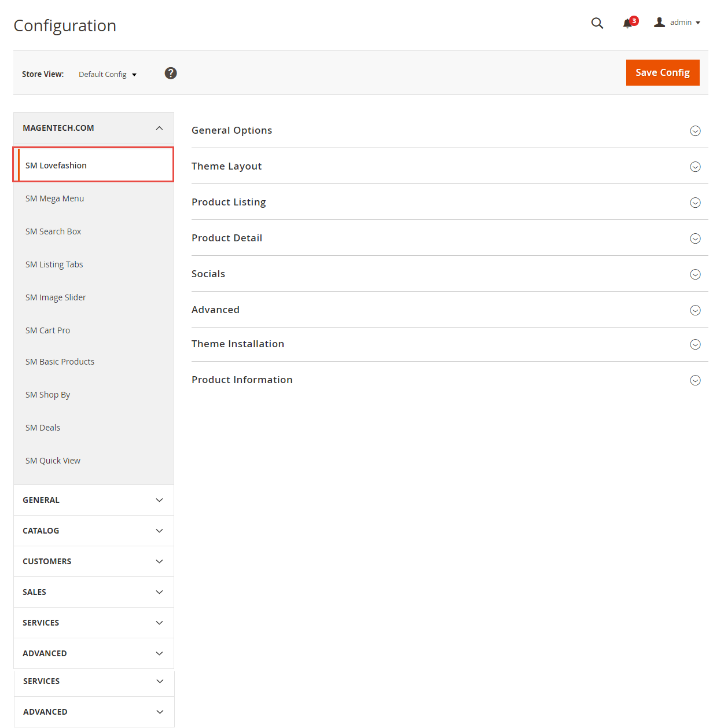
Task: Expand Socials circle arrow icon
Action: click(x=696, y=274)
